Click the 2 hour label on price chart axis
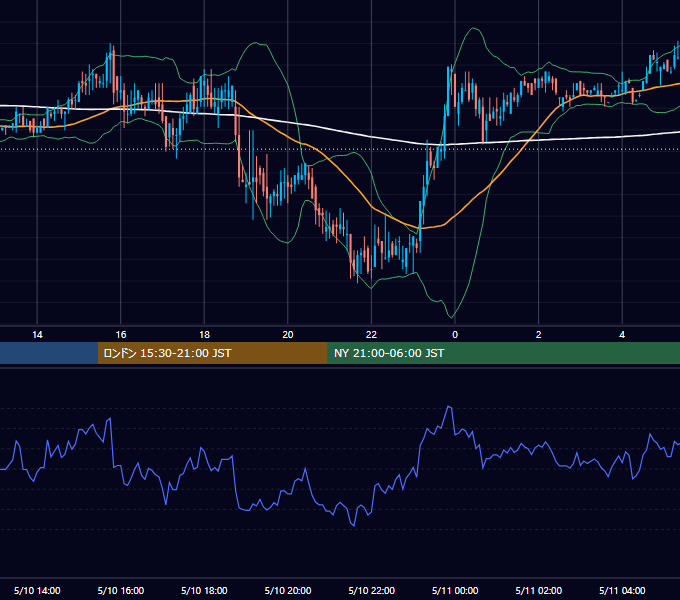680x600 pixels. pyautogui.click(x=539, y=335)
